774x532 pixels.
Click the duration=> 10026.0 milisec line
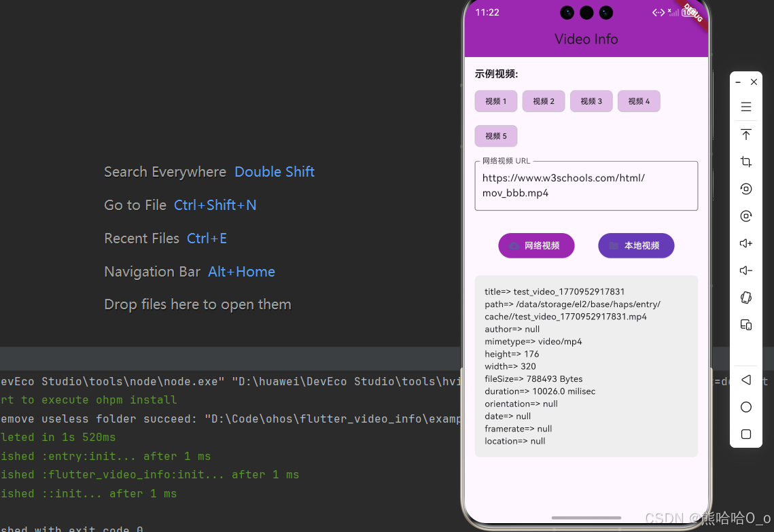[x=540, y=391]
